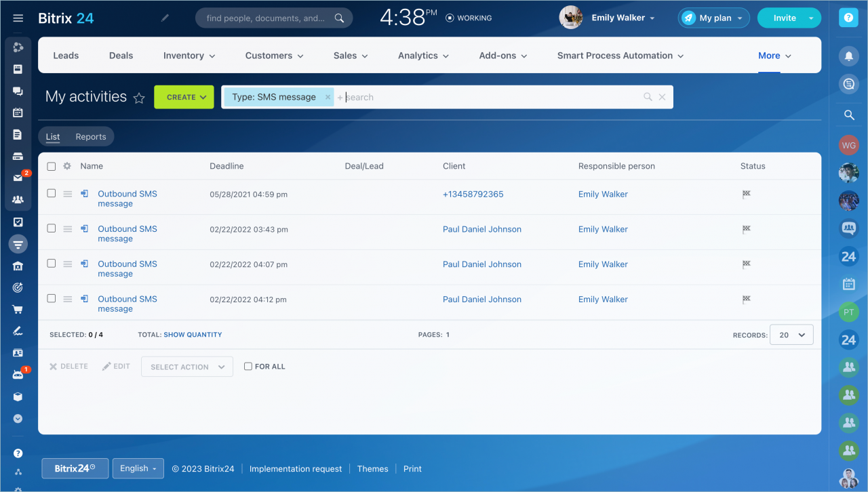
Task: Open the SELECT ACTION dropdown
Action: [x=187, y=367]
